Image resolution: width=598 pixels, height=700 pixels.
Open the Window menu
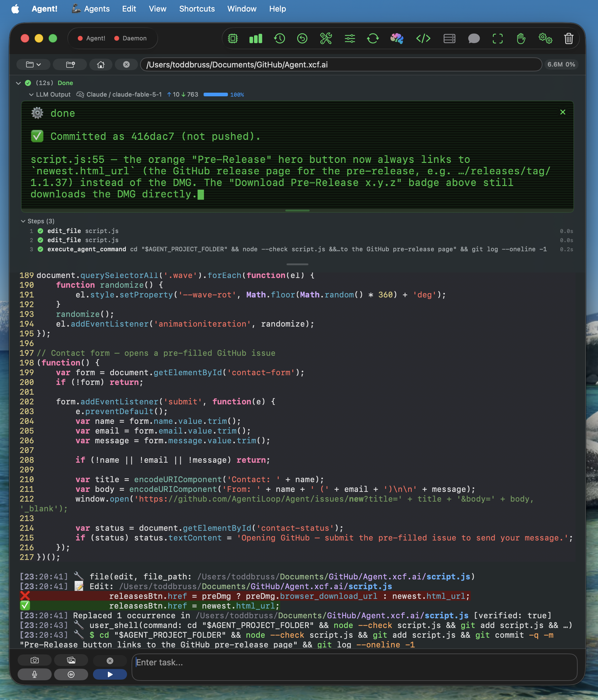(x=242, y=9)
